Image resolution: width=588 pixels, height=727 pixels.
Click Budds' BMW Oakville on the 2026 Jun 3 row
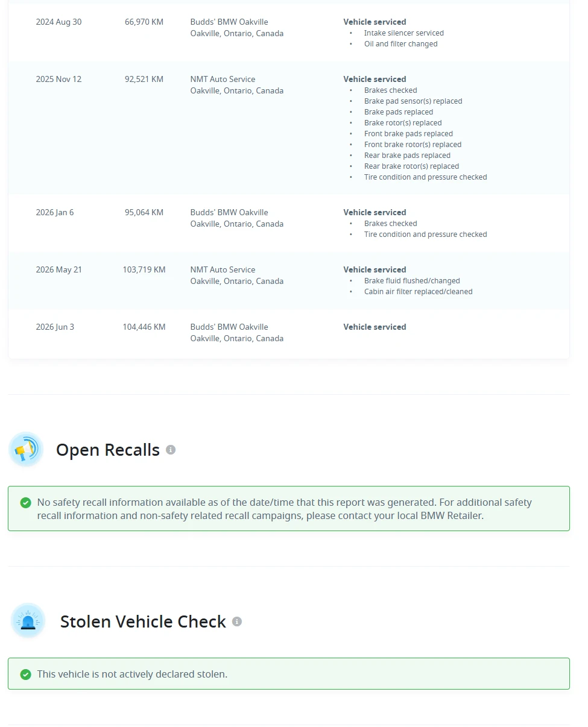pos(229,327)
